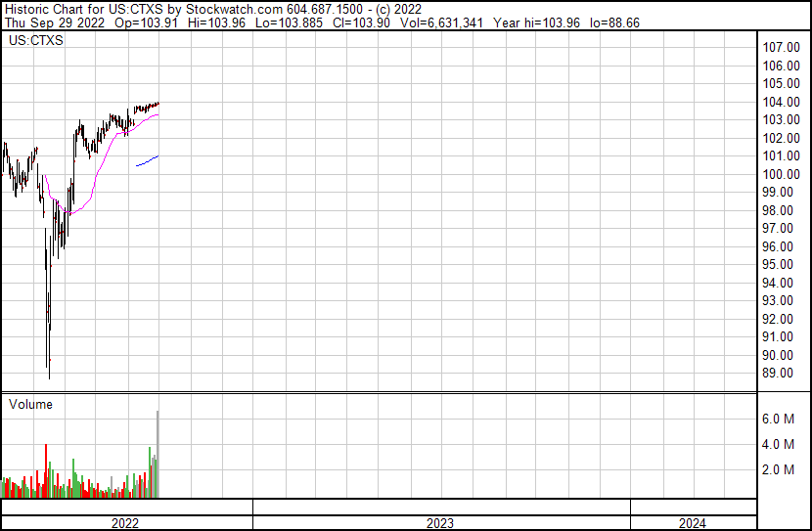
Task: Click the 105.00 price axis label
Action: point(781,83)
